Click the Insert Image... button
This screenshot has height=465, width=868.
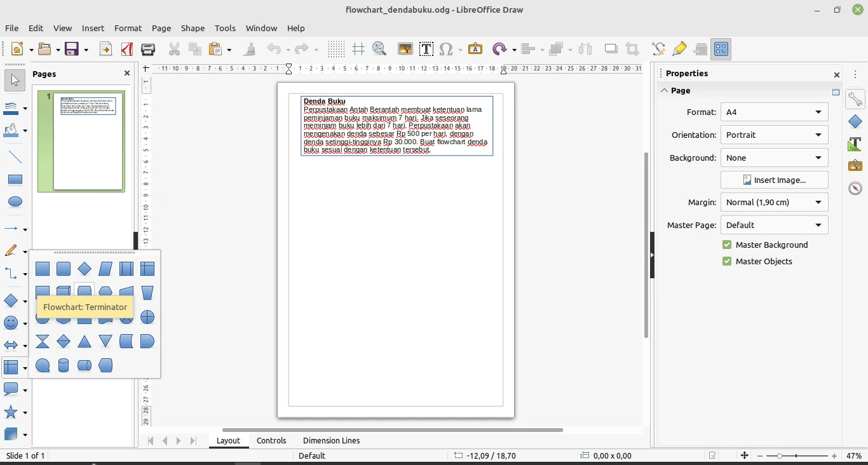point(774,180)
